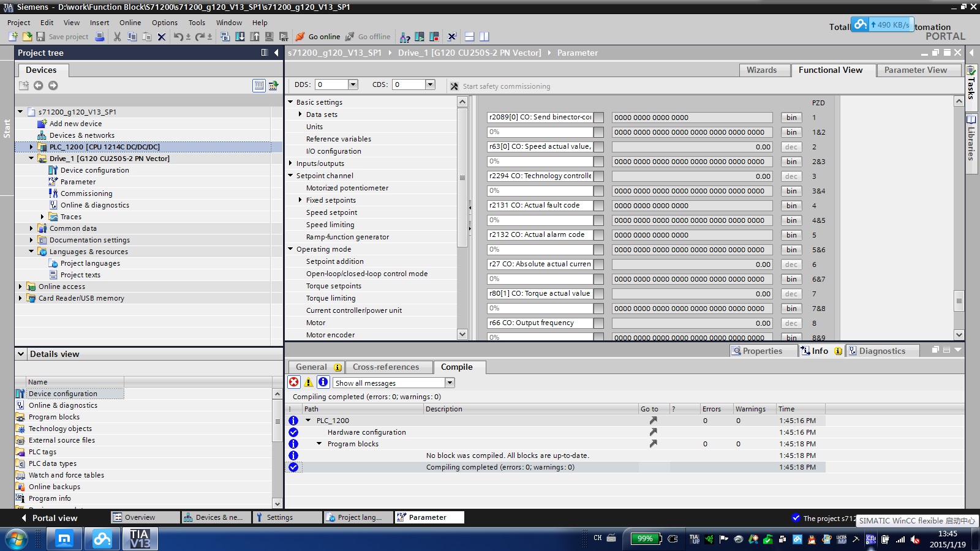Open the cross-reference icon in the toolbar
Image resolution: width=980 pixels, height=551 pixels.
(x=452, y=37)
